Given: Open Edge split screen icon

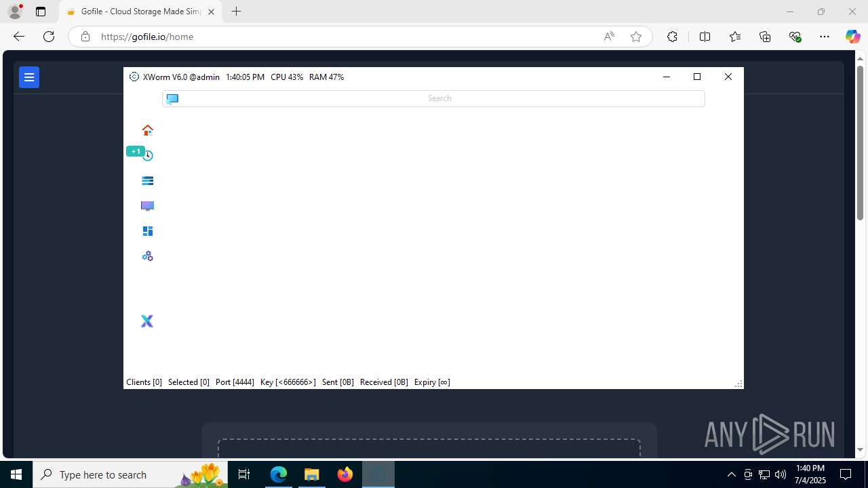Looking at the screenshot, I should pos(705,37).
